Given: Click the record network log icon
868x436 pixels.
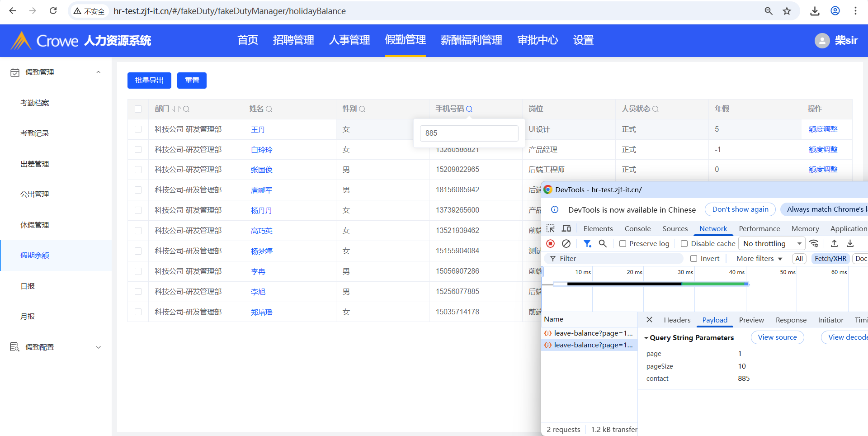Looking at the screenshot, I should (x=550, y=244).
